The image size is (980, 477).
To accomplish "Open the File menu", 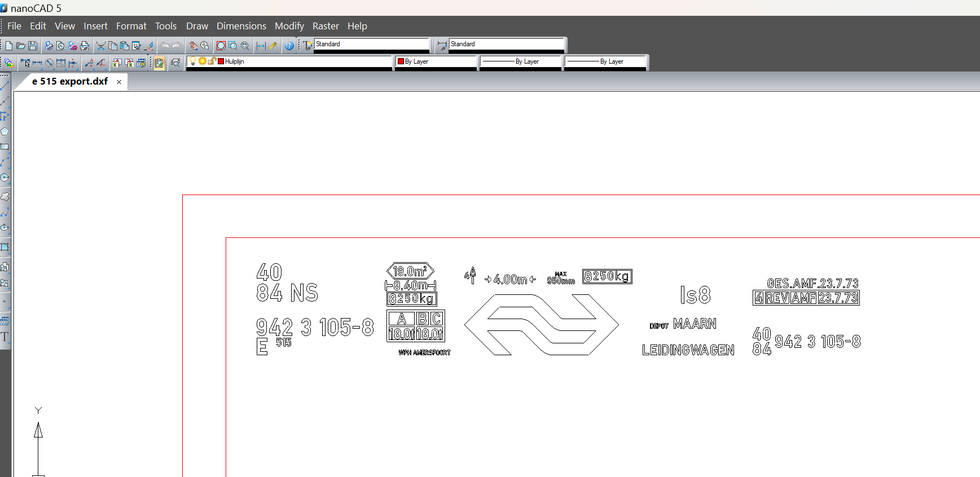I will [x=14, y=26].
